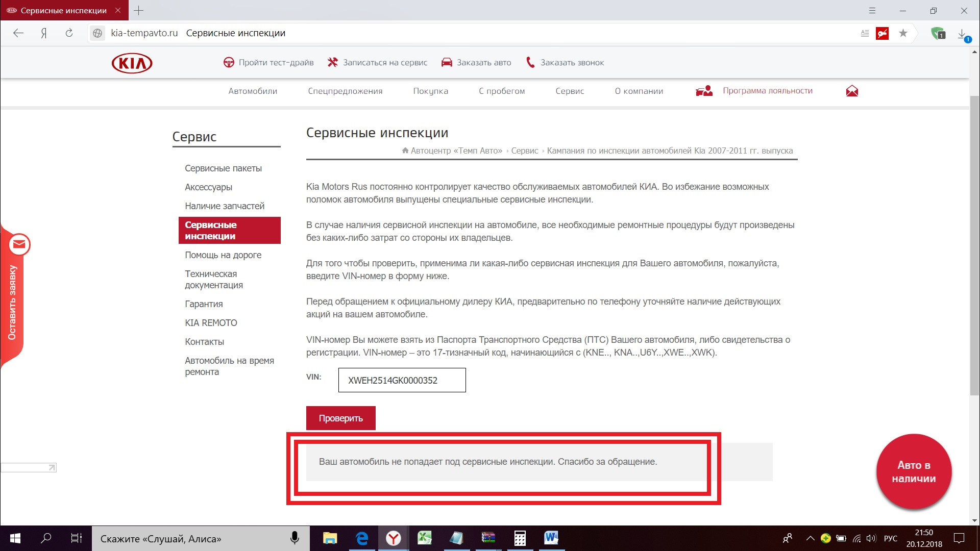Open Microsoft Edge from the taskbar
Screen dimensions: 980x551
coord(362,538)
